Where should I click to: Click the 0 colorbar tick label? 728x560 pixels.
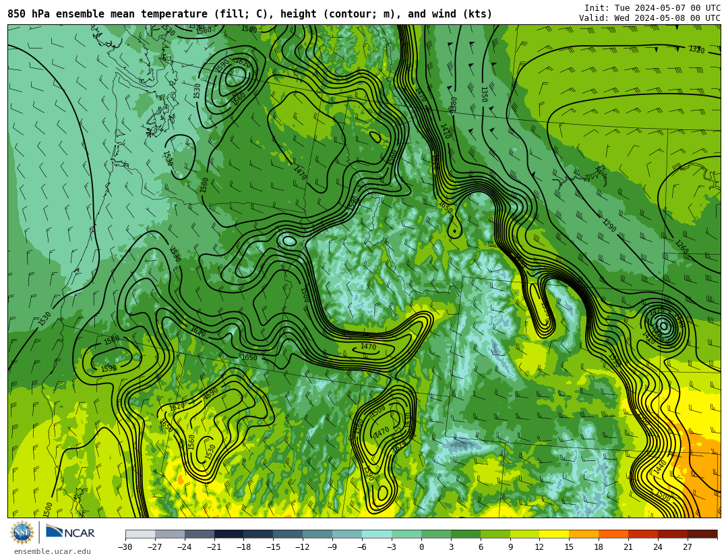pos(421,547)
